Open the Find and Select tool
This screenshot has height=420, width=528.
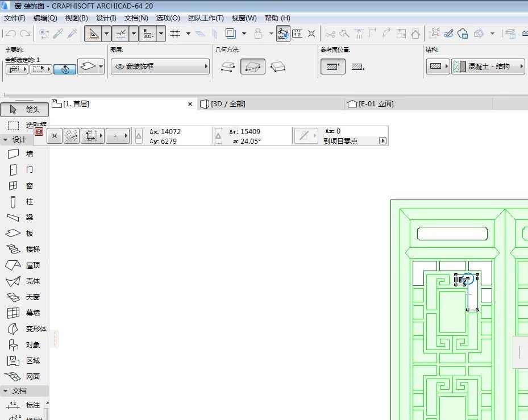(44, 34)
